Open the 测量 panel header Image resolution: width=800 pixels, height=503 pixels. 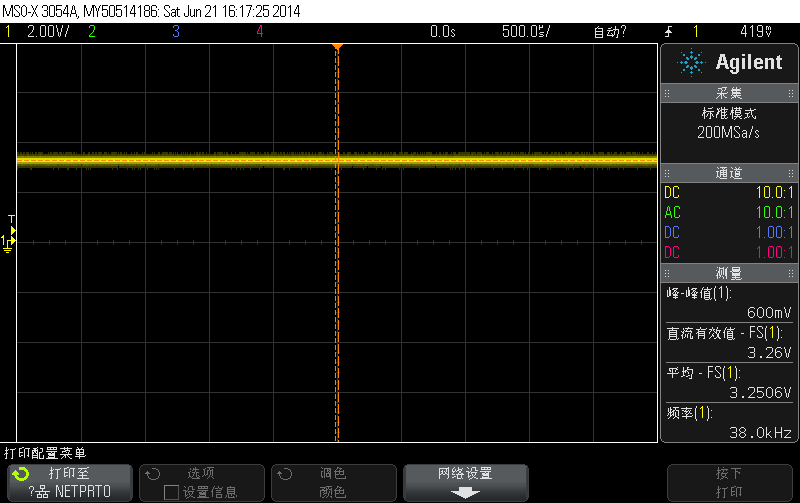(x=729, y=273)
